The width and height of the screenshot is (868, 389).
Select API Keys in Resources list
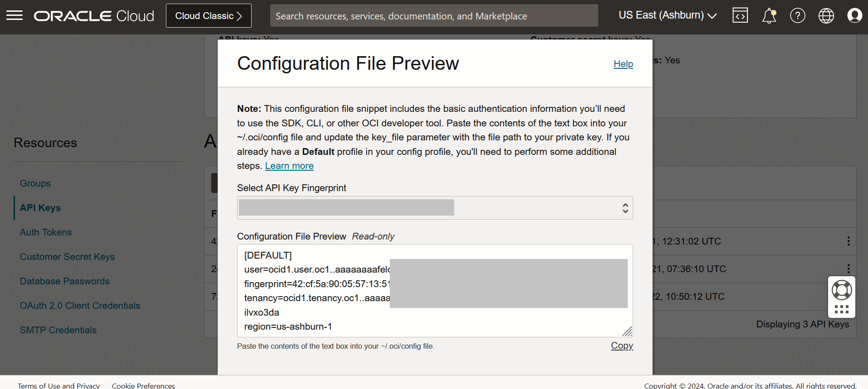coord(40,208)
